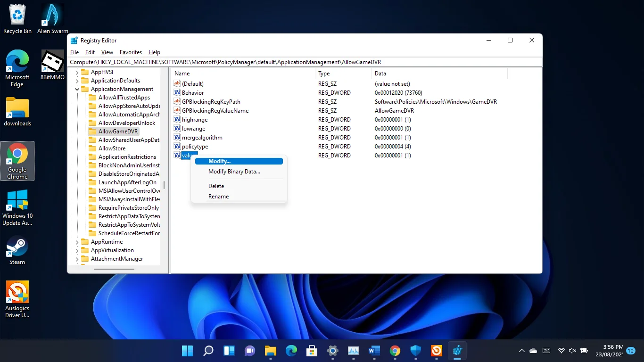This screenshot has height=362, width=644.
Task: Open volume control in system tray
Action: click(x=573, y=351)
